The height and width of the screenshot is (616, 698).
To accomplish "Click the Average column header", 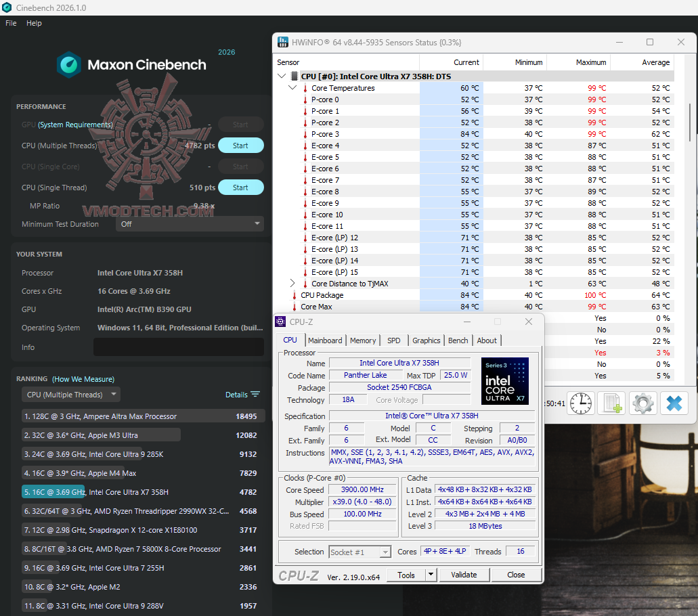I will (642, 62).
